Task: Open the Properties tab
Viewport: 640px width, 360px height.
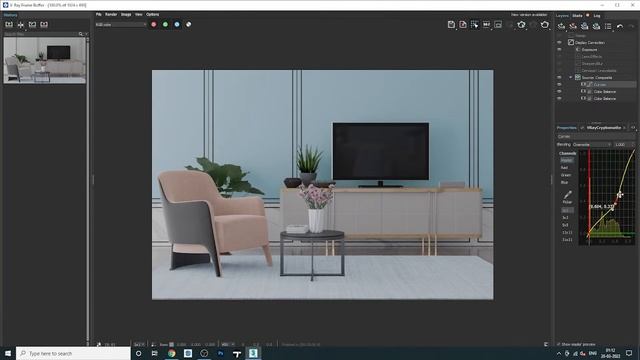Action: (567, 128)
